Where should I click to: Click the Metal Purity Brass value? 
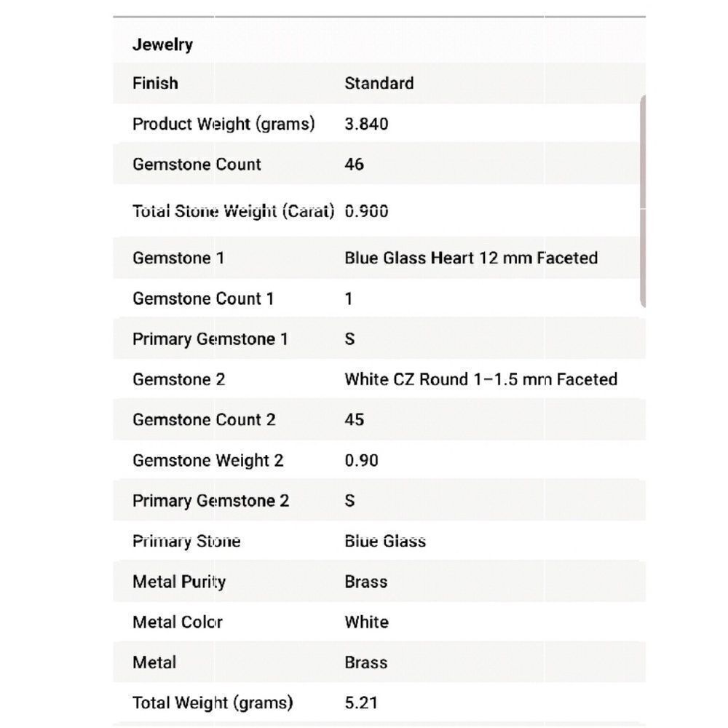(366, 582)
